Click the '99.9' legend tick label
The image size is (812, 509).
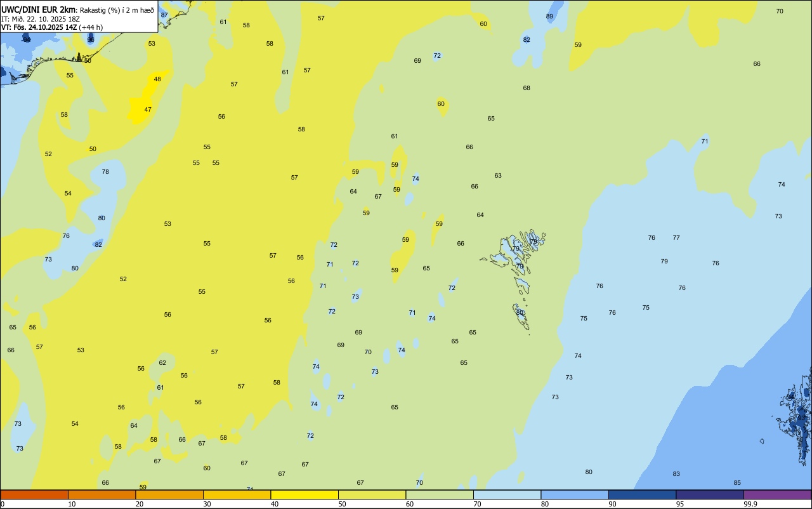tap(750, 504)
